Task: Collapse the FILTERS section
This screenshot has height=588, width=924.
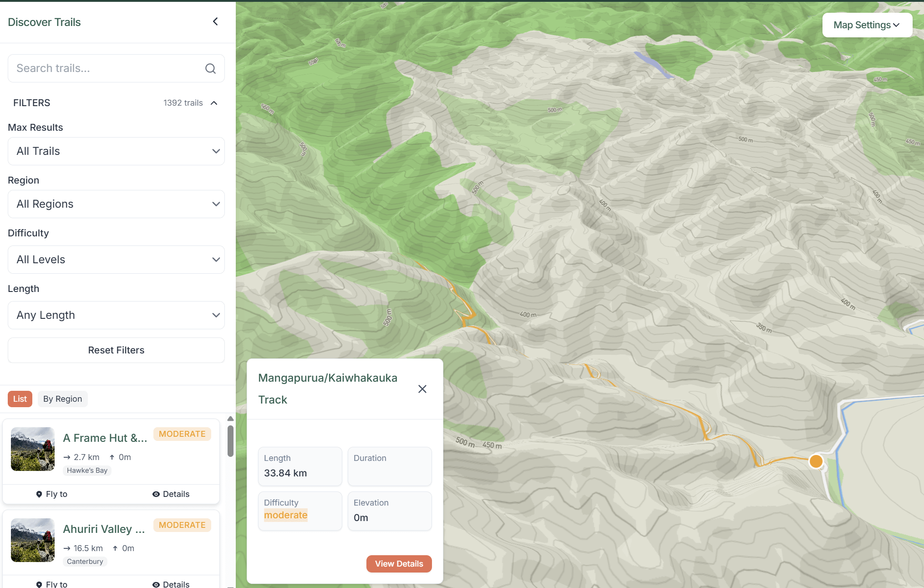Action: 213,103
